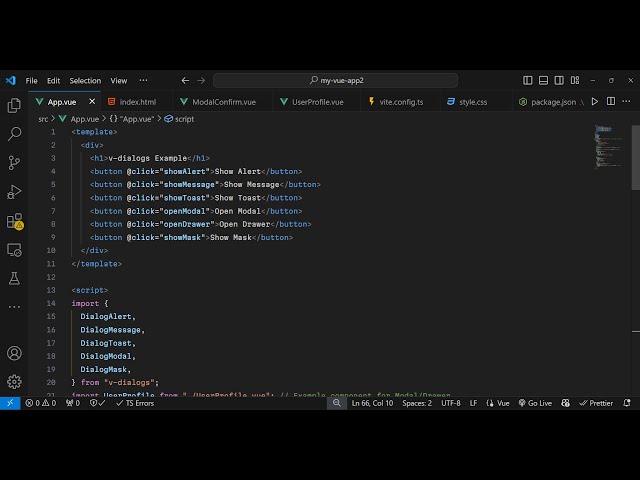This screenshot has height=480, width=640.
Task: Show additional activity bar views ellipsis
Action: [x=14, y=305]
